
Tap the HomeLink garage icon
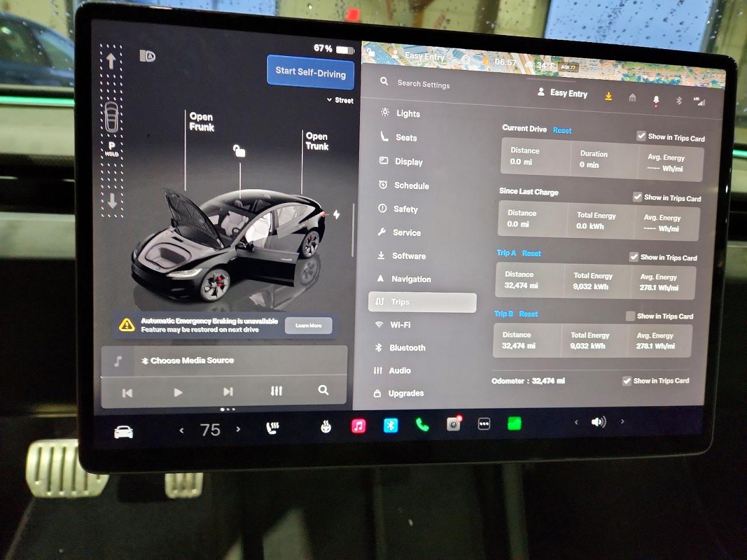pyautogui.click(x=632, y=98)
